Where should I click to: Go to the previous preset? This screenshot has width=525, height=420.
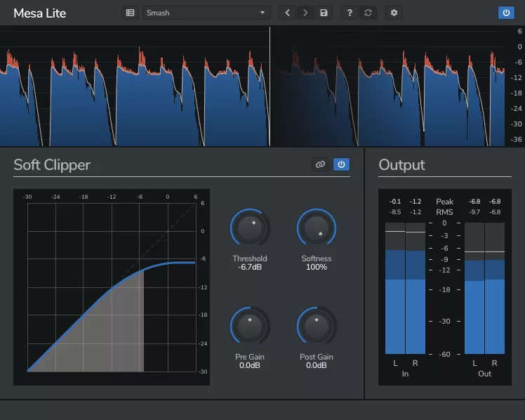pos(288,13)
